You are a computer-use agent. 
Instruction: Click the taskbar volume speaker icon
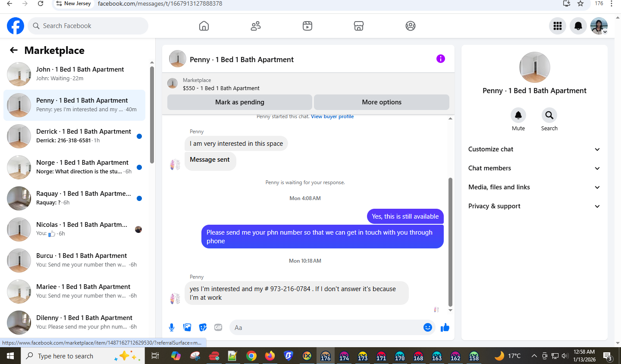point(565,356)
